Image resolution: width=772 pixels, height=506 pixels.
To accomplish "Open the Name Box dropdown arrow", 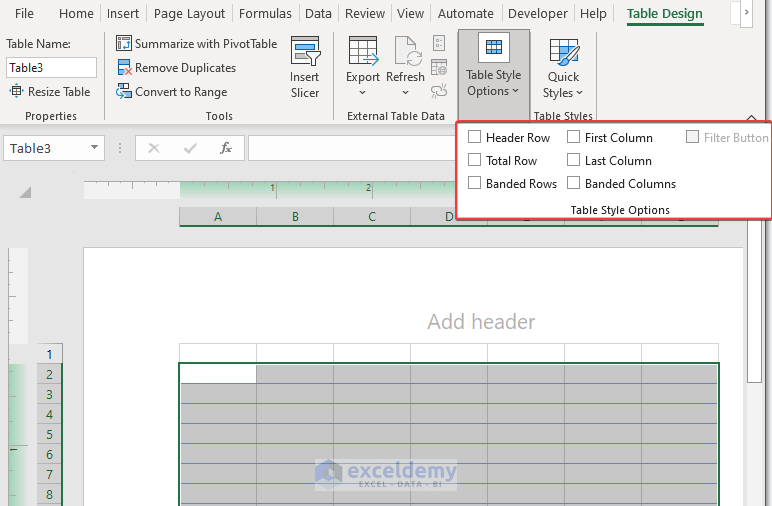I will point(94,147).
